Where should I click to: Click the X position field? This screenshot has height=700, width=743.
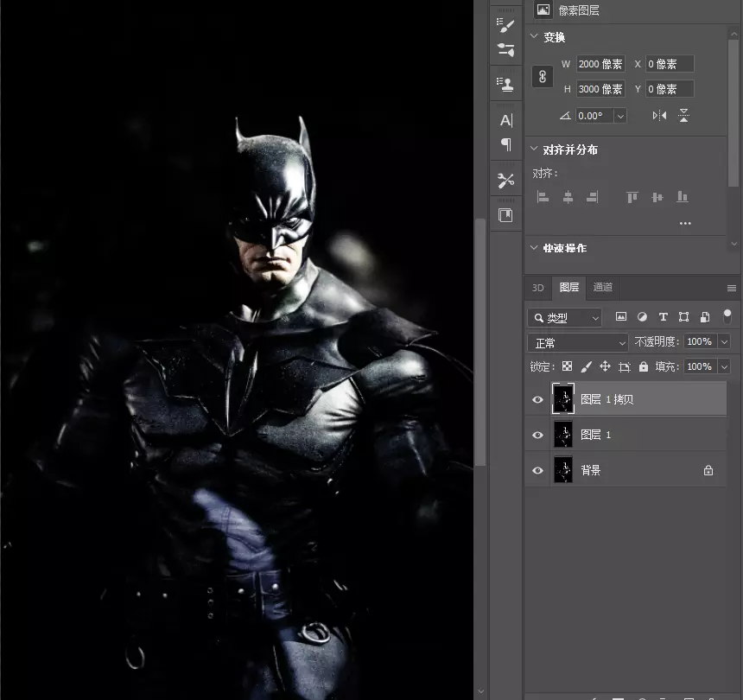point(670,64)
